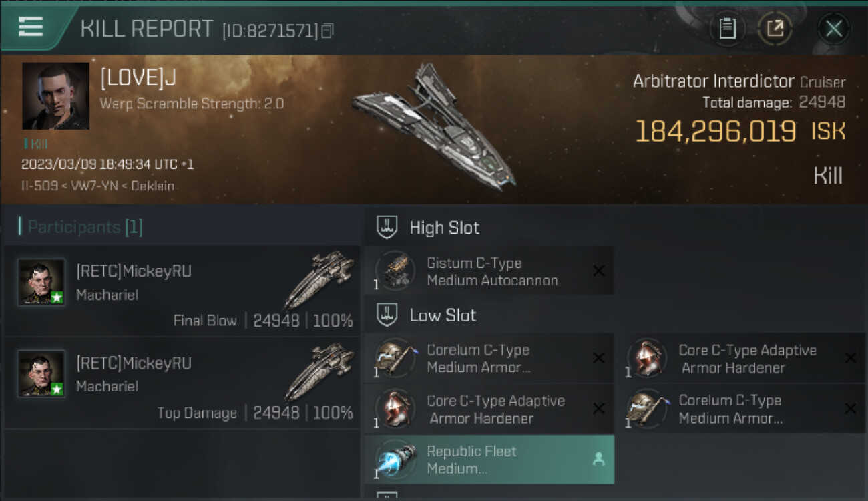Click the High Slot section icon
This screenshot has width=868, height=501.
[x=387, y=227]
